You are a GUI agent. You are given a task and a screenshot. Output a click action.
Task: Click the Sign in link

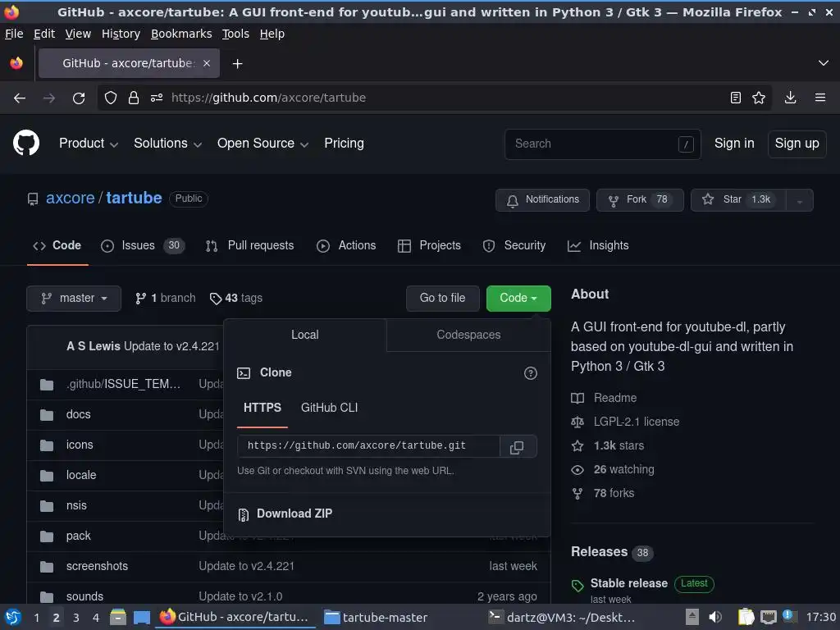coord(734,144)
